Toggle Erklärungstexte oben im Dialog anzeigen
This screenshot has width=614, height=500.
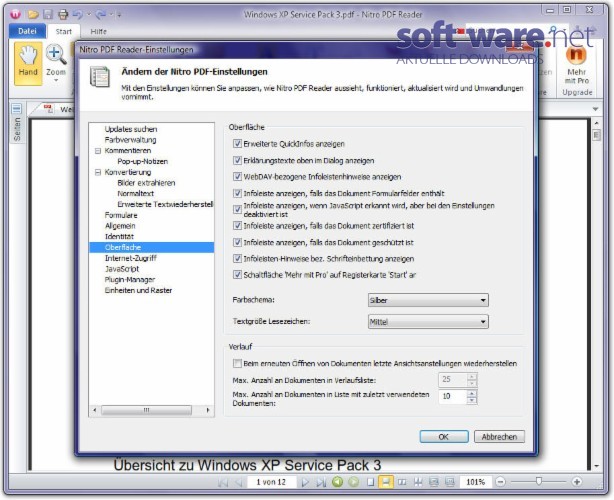237,160
